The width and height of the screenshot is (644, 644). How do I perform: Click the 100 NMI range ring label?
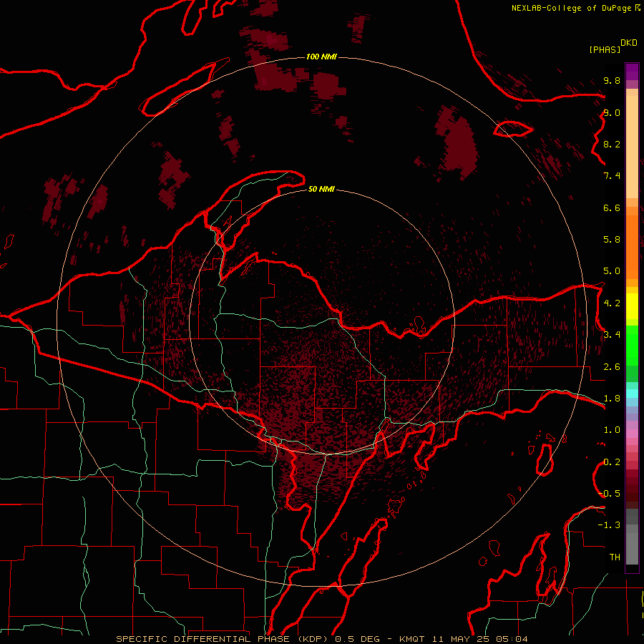point(321,57)
